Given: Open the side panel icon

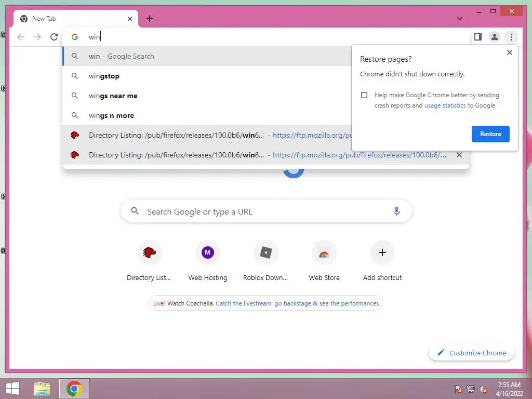Looking at the screenshot, I should (x=478, y=37).
